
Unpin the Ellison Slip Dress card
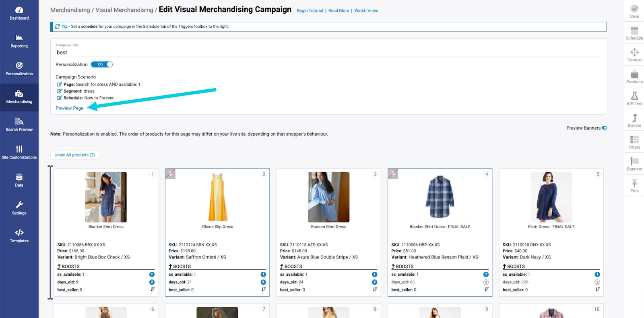[x=170, y=174]
